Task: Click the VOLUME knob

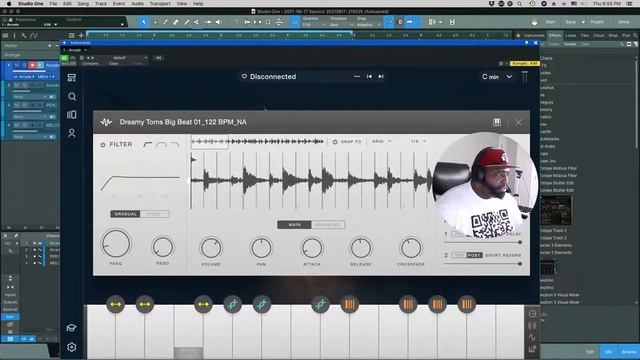Action: pyautogui.click(x=211, y=248)
